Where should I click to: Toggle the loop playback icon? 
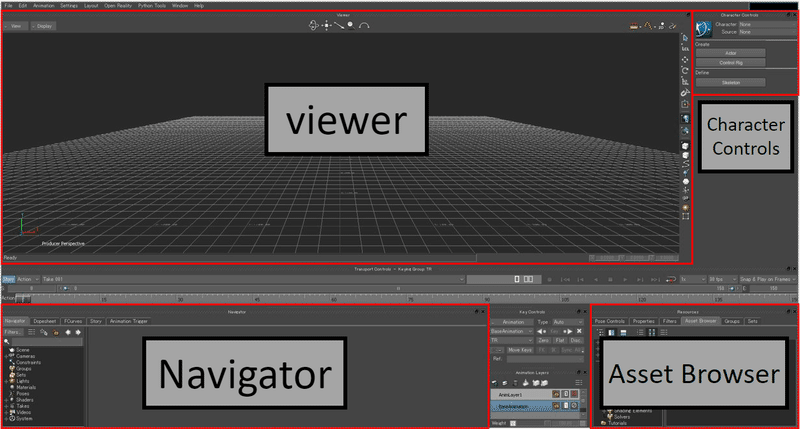[x=671, y=280]
